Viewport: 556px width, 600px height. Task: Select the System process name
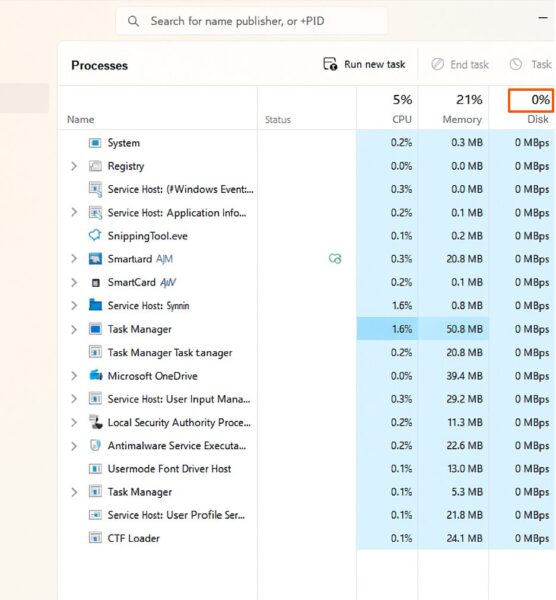[x=124, y=143]
